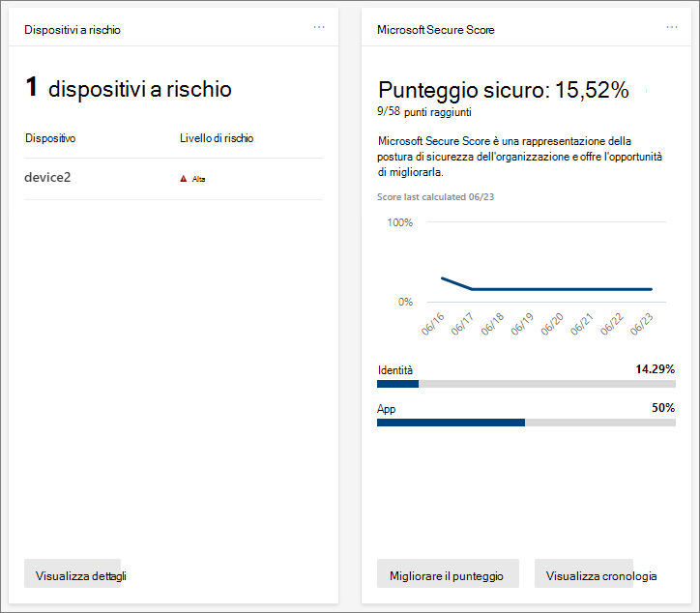Click the red high-risk warning triangle icon
This screenshot has height=613, width=700.
tap(183, 179)
